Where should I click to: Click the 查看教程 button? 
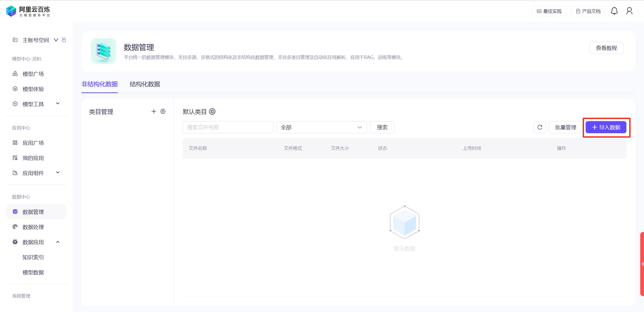pyautogui.click(x=606, y=48)
